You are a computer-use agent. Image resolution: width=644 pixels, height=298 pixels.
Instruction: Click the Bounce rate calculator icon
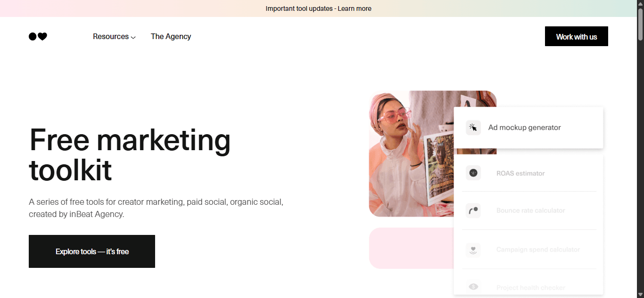[x=473, y=210]
